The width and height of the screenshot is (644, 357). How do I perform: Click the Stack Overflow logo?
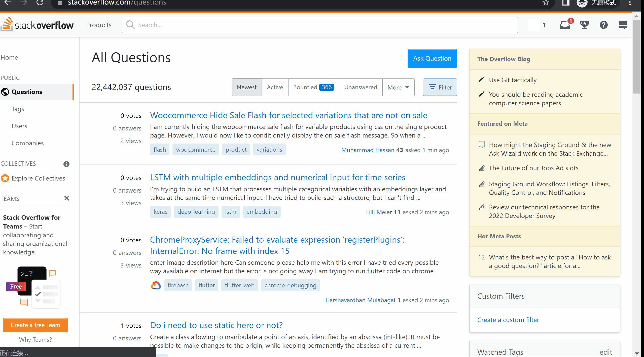pyautogui.click(x=38, y=25)
